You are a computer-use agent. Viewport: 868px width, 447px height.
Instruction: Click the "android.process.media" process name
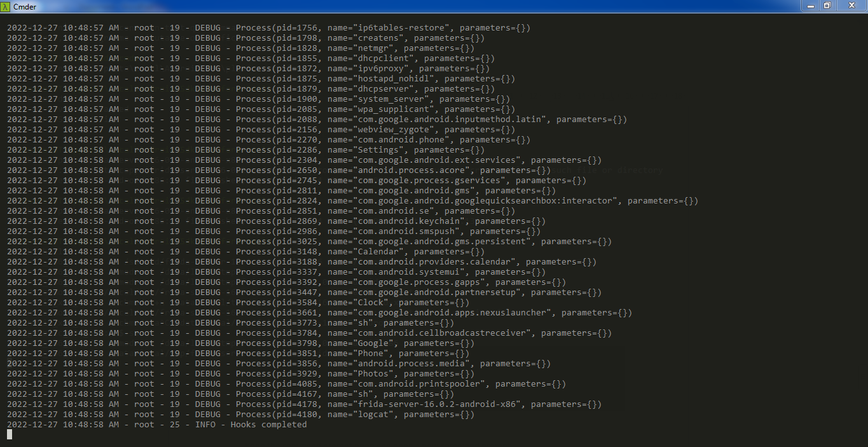point(411,364)
